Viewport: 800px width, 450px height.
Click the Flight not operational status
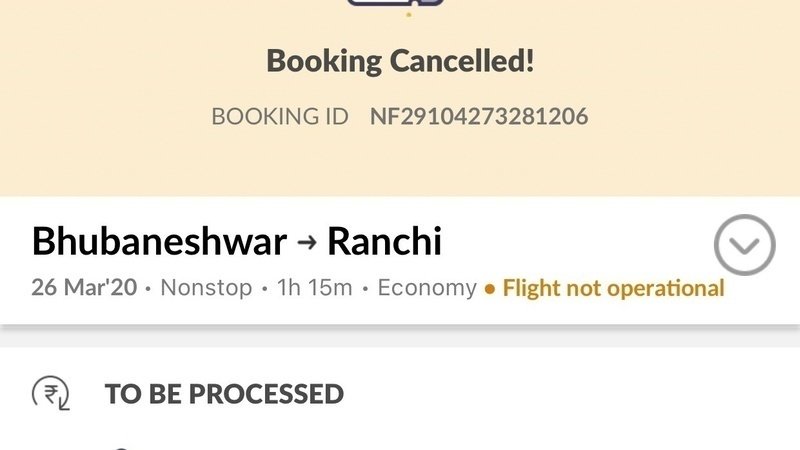(613, 289)
